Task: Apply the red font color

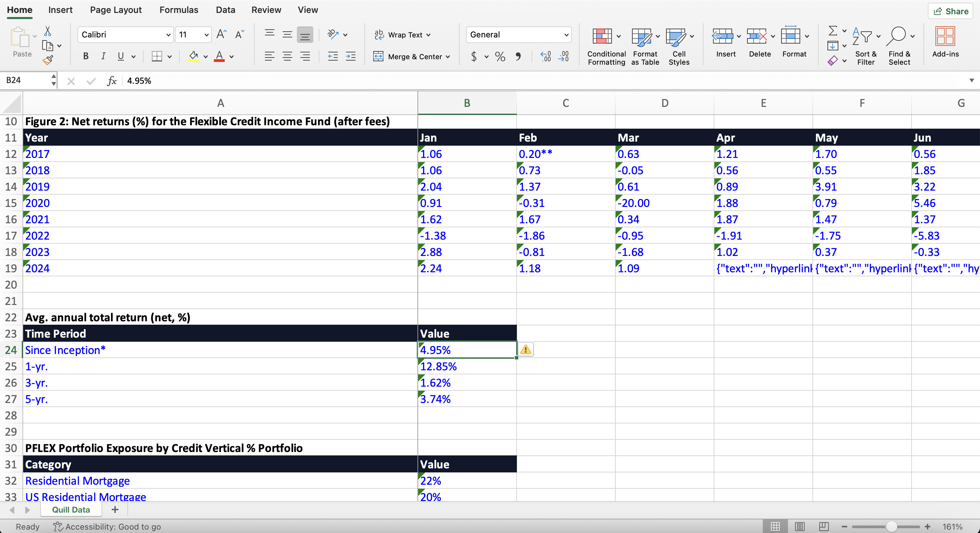Action: [x=219, y=56]
